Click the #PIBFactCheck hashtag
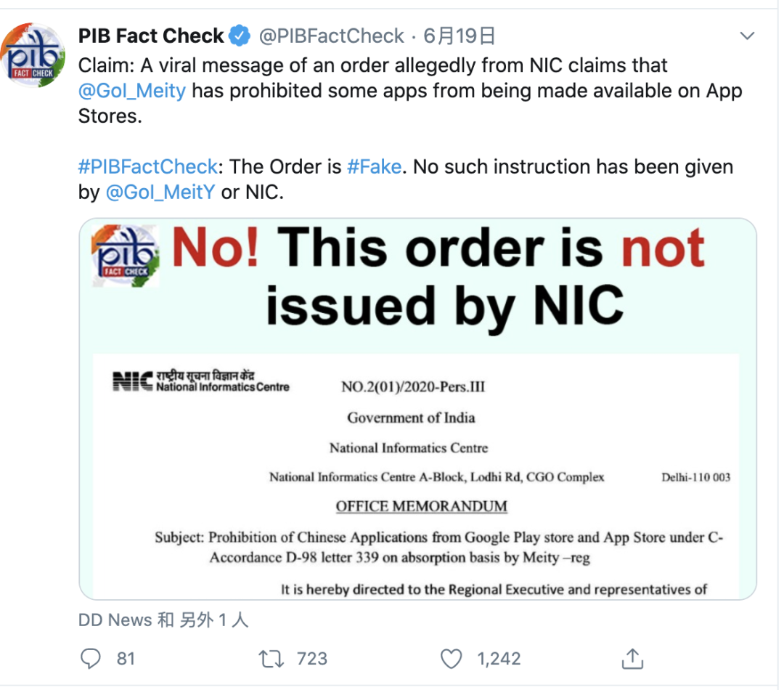This screenshot has width=784, height=690. coord(147,166)
